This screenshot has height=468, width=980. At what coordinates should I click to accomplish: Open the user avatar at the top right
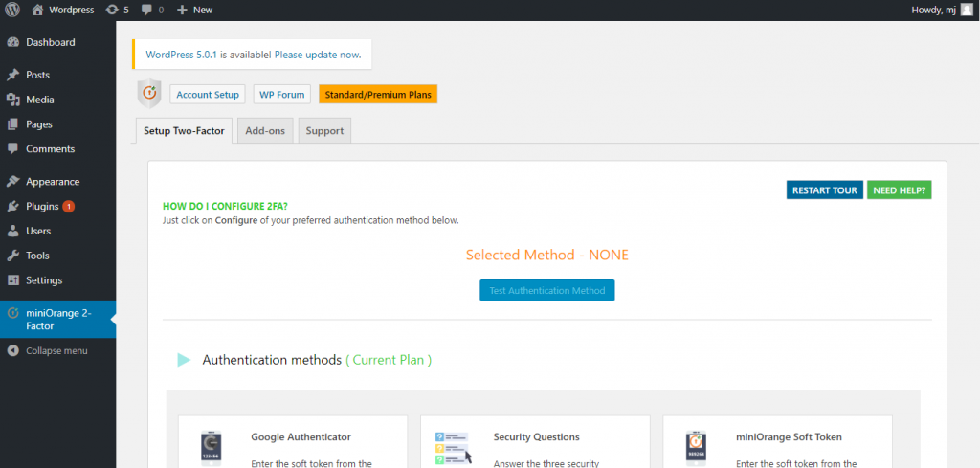[967, 10]
